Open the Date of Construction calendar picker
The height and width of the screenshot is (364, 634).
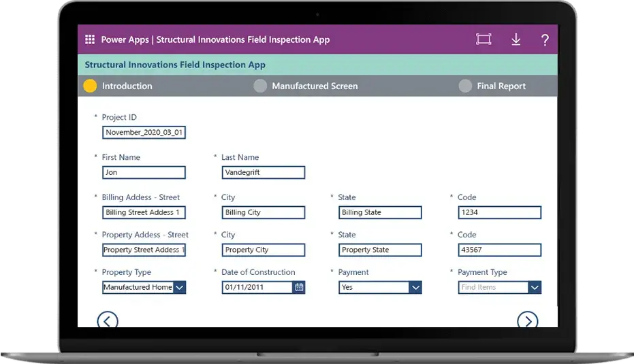[299, 287]
